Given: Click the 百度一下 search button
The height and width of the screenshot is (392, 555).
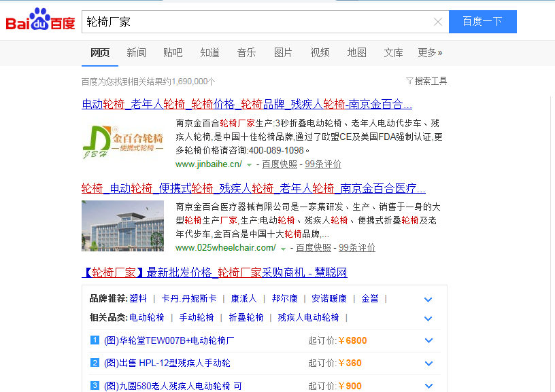Looking at the screenshot, I should click(482, 22).
